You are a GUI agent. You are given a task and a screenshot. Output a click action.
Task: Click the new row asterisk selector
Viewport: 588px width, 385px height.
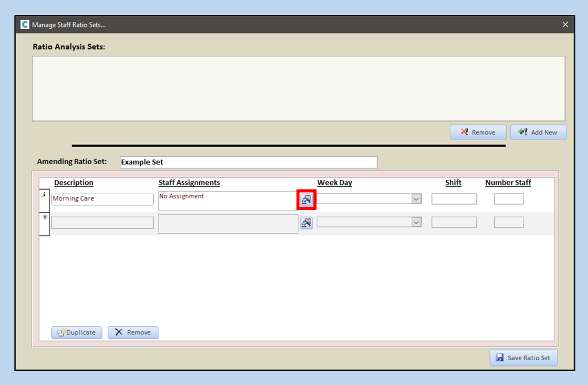pos(44,224)
